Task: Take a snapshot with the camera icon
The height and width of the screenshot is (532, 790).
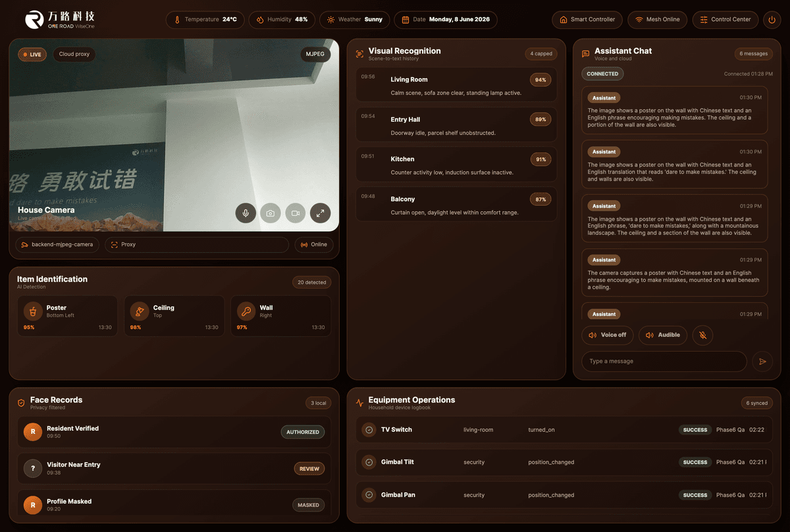Action: 271,213
